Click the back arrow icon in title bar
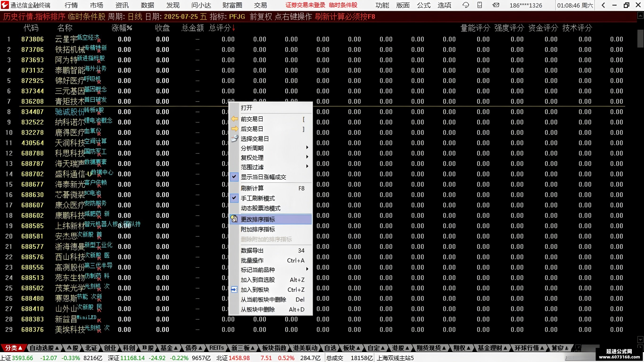The height and width of the screenshot is (362, 644). (x=603, y=5)
